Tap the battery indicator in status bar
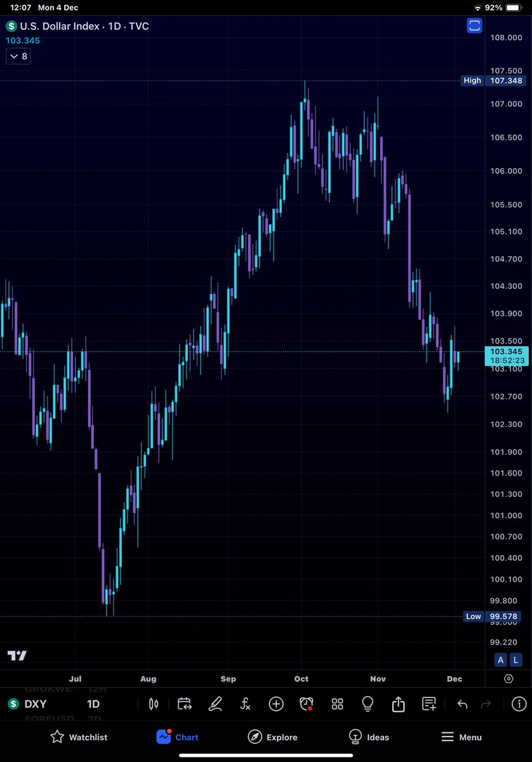The width and height of the screenshot is (532, 762). point(515,8)
